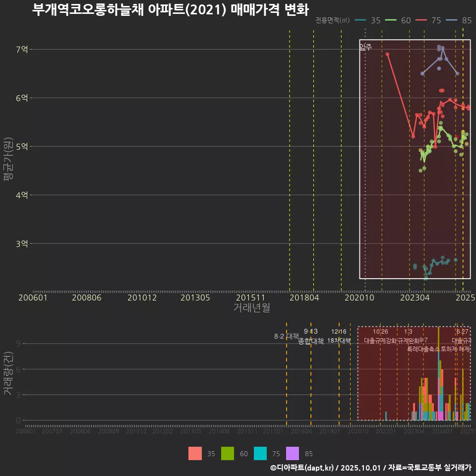Click the salmon 35 legend swatch
Screen dimensions: 476x476
tap(195, 453)
